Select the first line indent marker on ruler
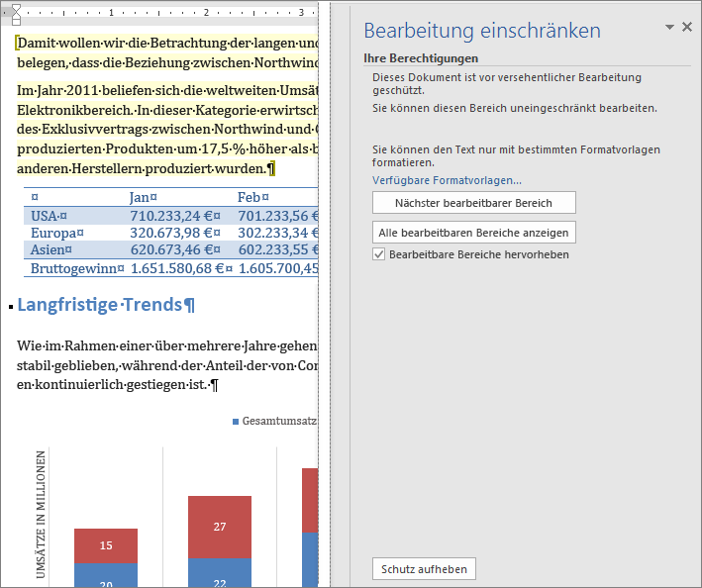This screenshot has height=588, width=702. (16, 9)
